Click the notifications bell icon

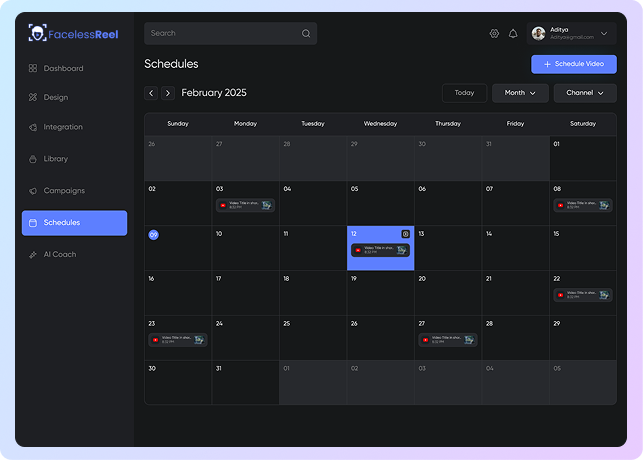click(513, 34)
